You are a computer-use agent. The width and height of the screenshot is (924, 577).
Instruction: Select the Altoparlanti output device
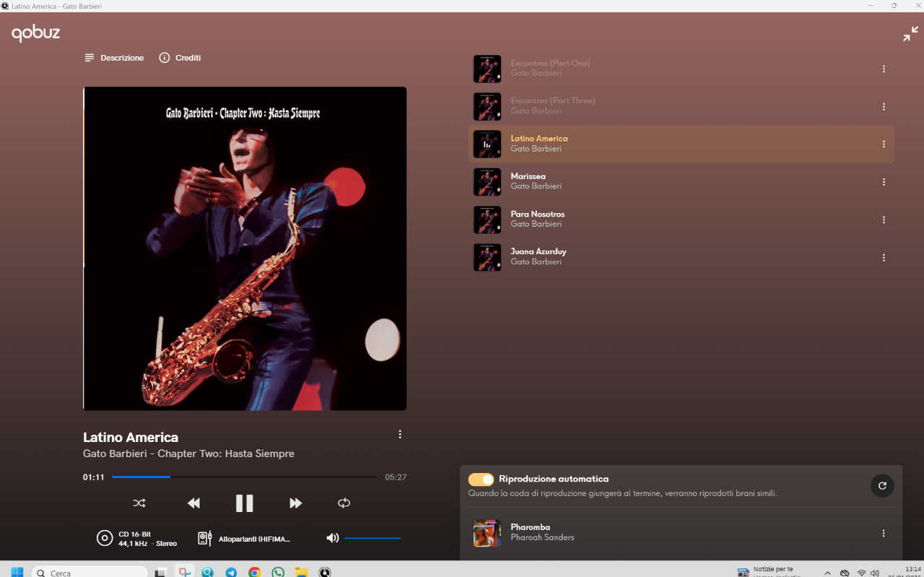point(245,539)
